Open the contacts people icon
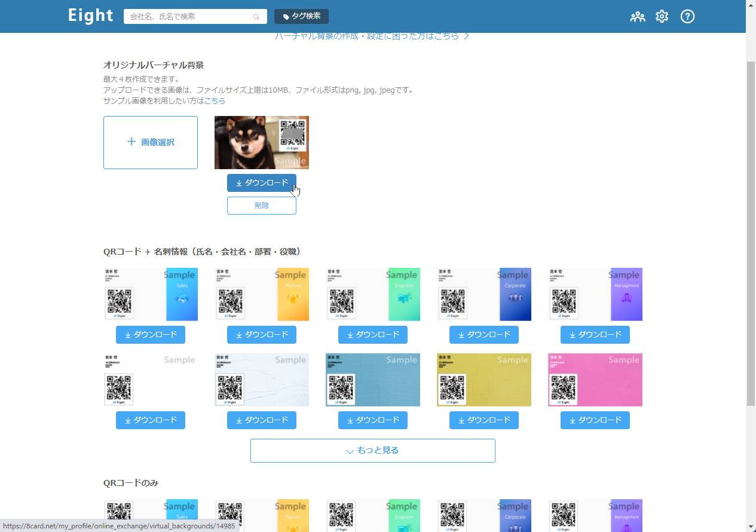The width and height of the screenshot is (756, 532). pos(638,17)
